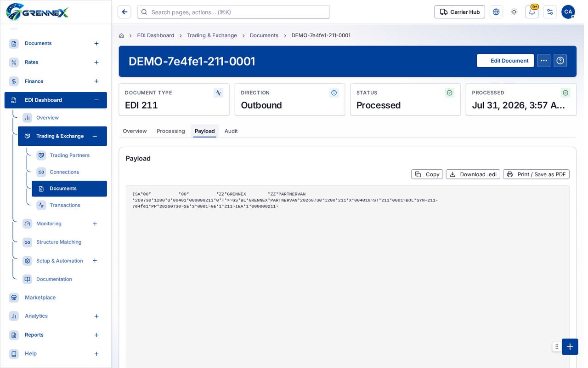Screen dimensions: 588x368
Task: Click the Document Type activity icon
Action: coord(219,93)
